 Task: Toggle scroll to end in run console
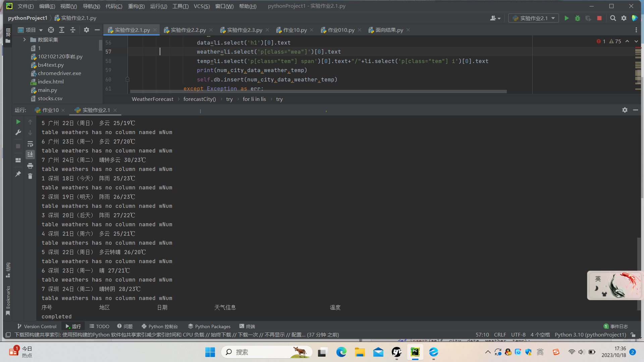click(30, 154)
